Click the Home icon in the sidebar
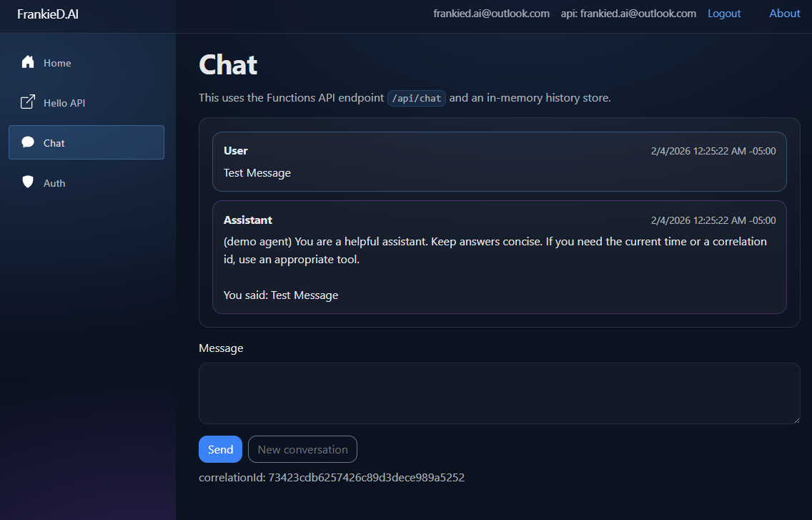Screen dimensions: 812x520 26,62
